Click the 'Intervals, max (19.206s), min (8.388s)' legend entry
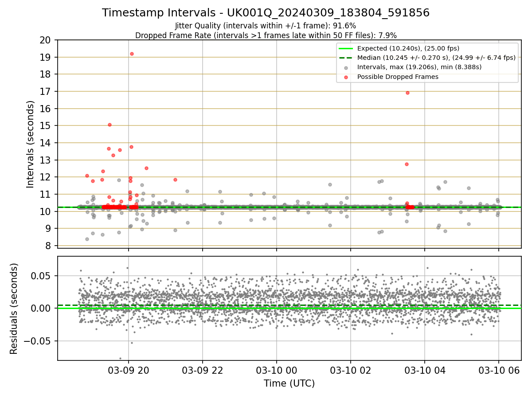The image size is (532, 399). [419, 67]
